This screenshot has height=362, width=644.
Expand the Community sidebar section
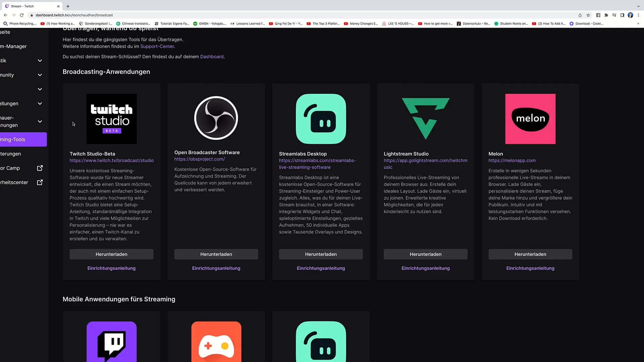[40, 75]
